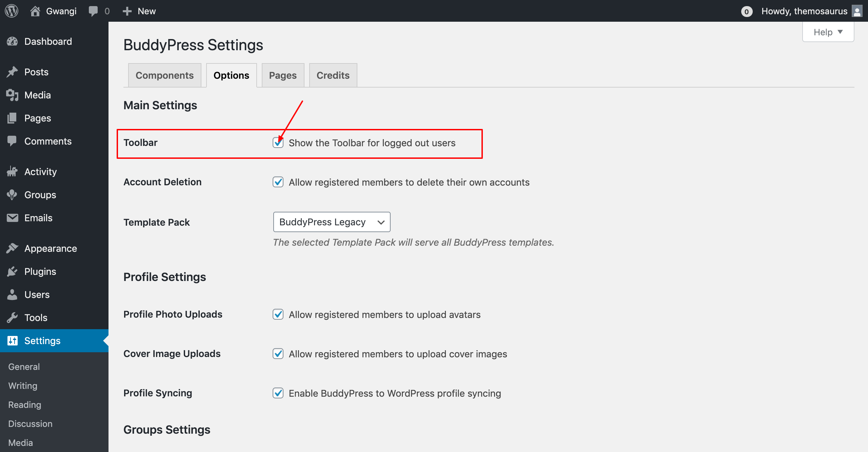Click the Pages label in the sidebar

coord(38,118)
